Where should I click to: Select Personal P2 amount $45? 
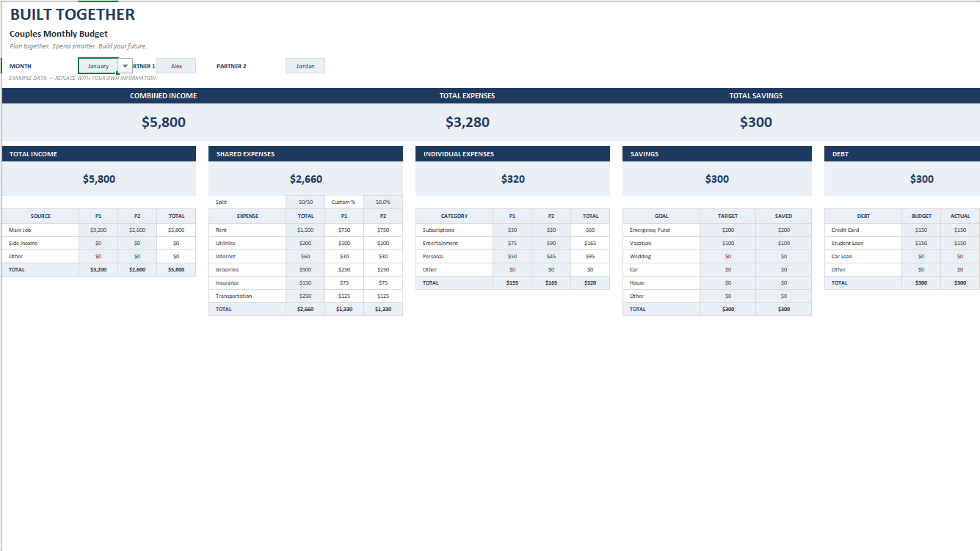551,257
